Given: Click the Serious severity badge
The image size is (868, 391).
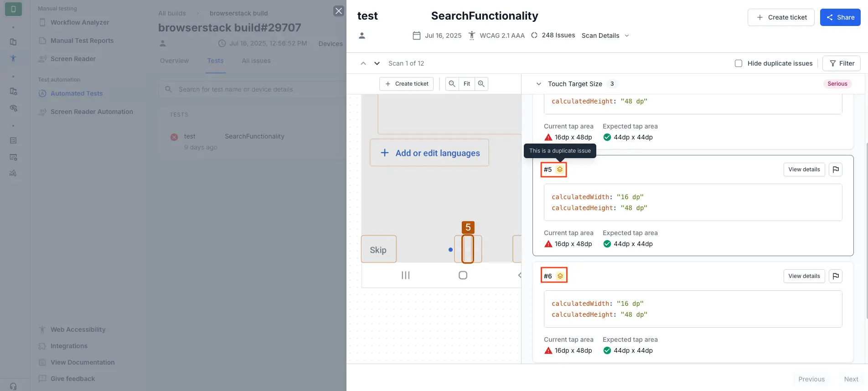Looking at the screenshot, I should [837, 84].
